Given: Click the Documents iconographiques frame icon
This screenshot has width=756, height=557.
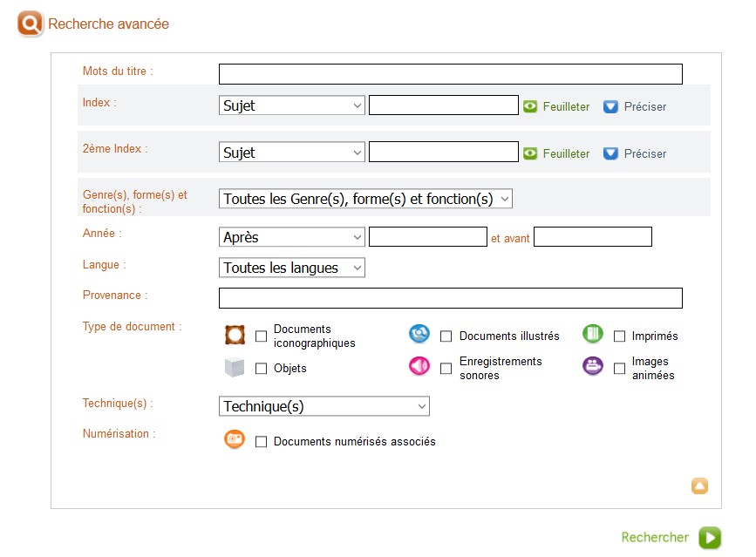Looking at the screenshot, I should [x=235, y=335].
